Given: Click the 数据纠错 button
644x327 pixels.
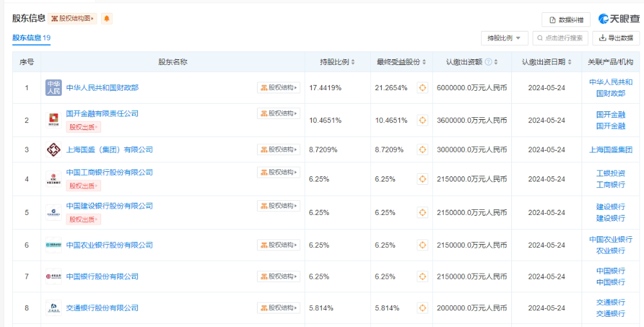Looking at the screenshot, I should pos(566,20).
